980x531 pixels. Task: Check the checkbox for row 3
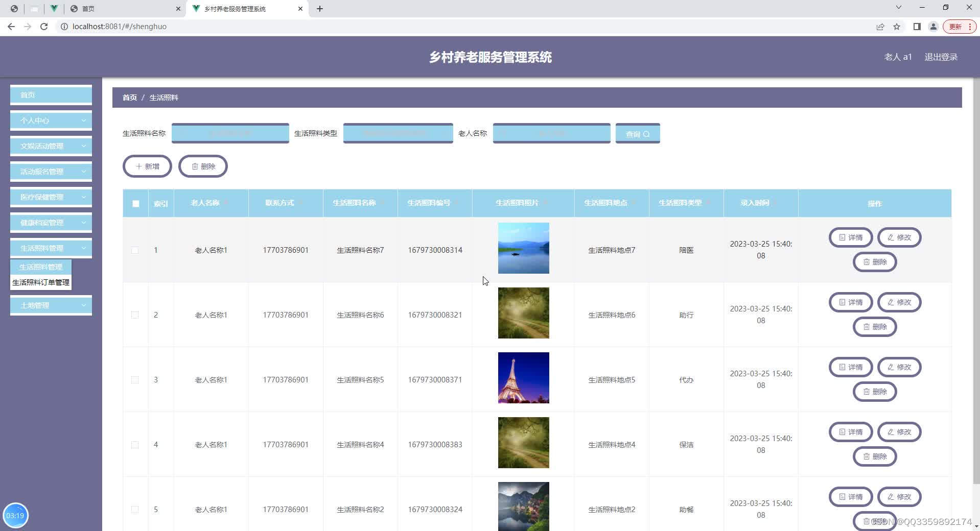(135, 380)
